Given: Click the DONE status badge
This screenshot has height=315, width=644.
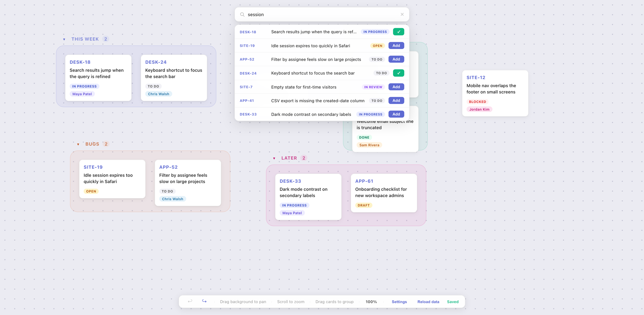Looking at the screenshot, I should pyautogui.click(x=364, y=138).
